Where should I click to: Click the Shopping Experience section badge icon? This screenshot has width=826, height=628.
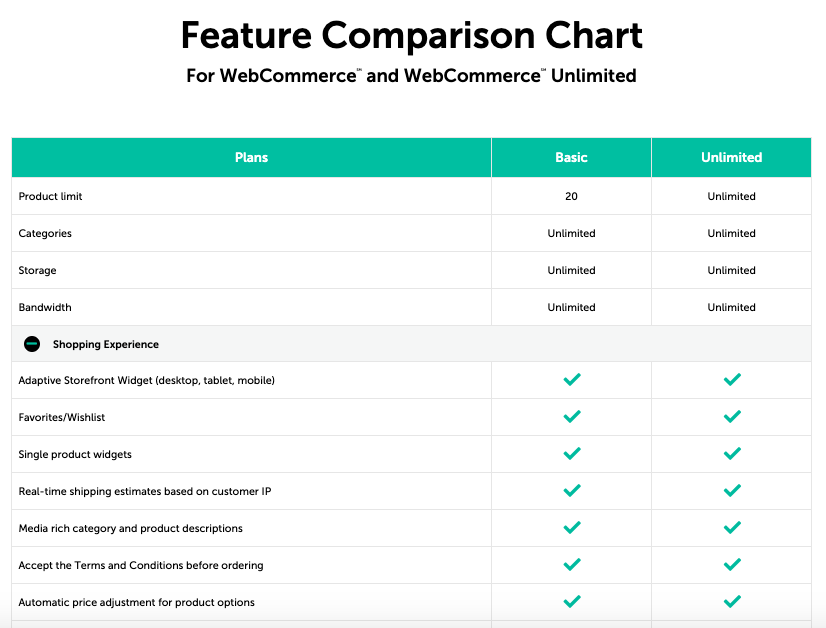click(33, 343)
